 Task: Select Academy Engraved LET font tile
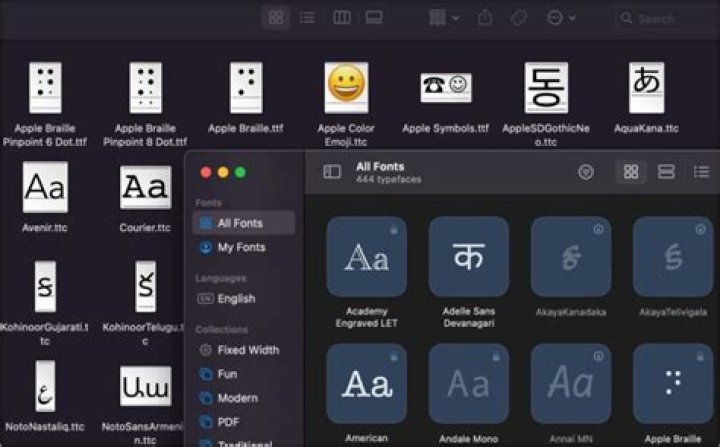[x=366, y=257]
